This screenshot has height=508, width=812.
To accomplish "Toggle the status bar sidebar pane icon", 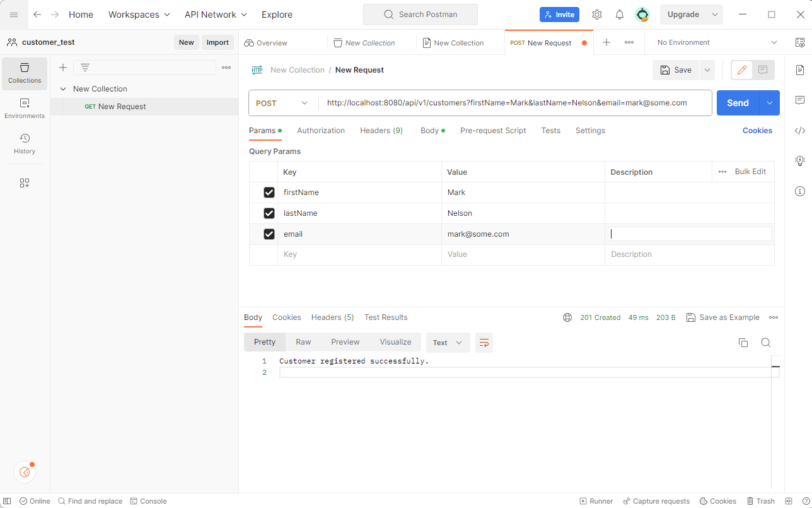I will tap(7, 501).
